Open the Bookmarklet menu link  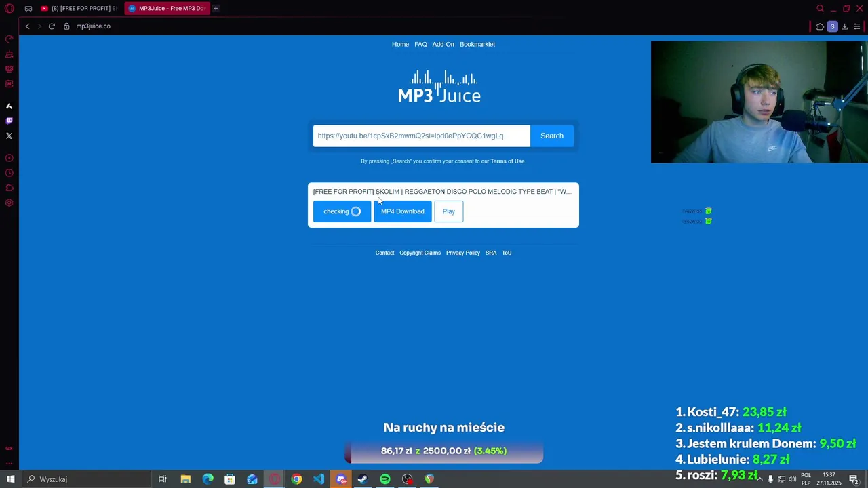point(477,44)
